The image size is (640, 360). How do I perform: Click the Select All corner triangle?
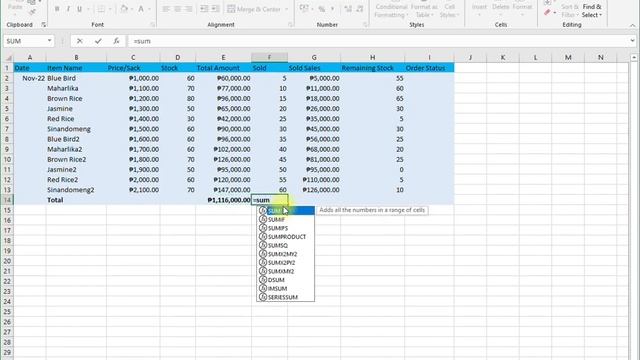tap(8, 58)
